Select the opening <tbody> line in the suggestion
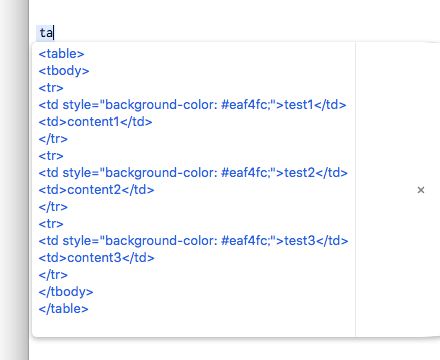The width and height of the screenshot is (440, 360). (64, 71)
